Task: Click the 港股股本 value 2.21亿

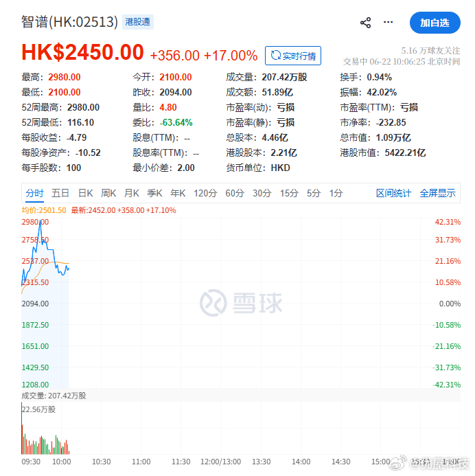Action: click(x=283, y=152)
